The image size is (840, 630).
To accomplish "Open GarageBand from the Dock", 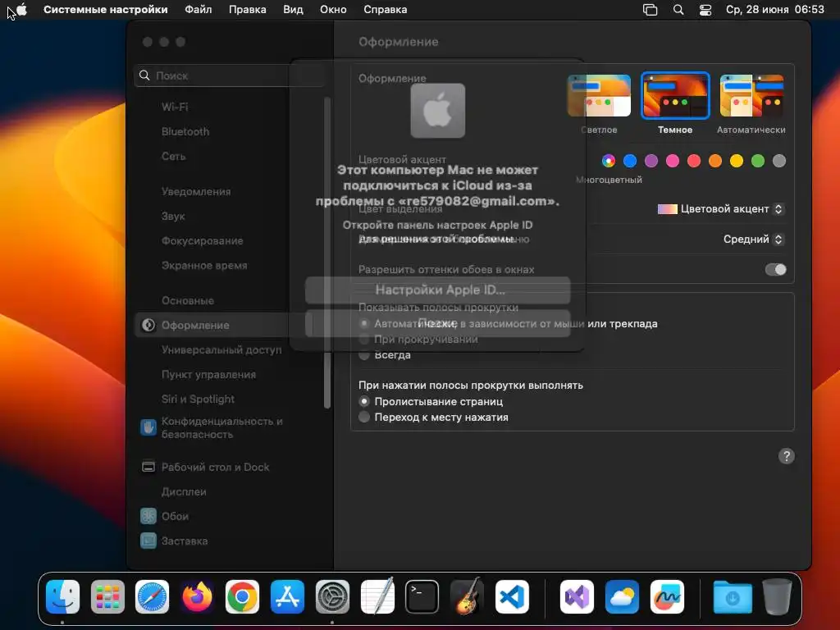I will point(467,596).
